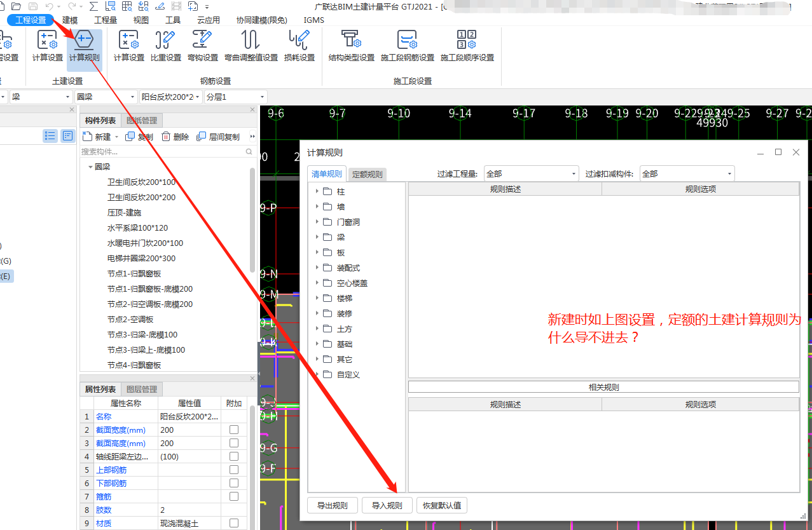Open the 梁 category dropdown
Viewport: 812px width, 530px height.
[x=41, y=97]
